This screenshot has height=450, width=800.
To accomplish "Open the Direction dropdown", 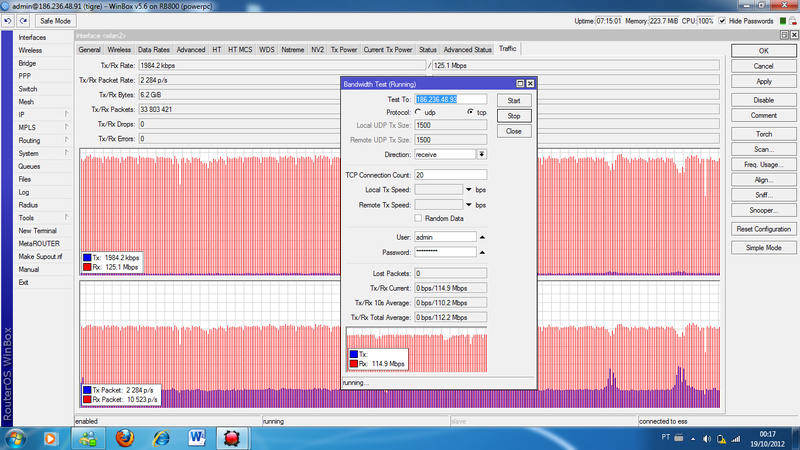I will 481,154.
